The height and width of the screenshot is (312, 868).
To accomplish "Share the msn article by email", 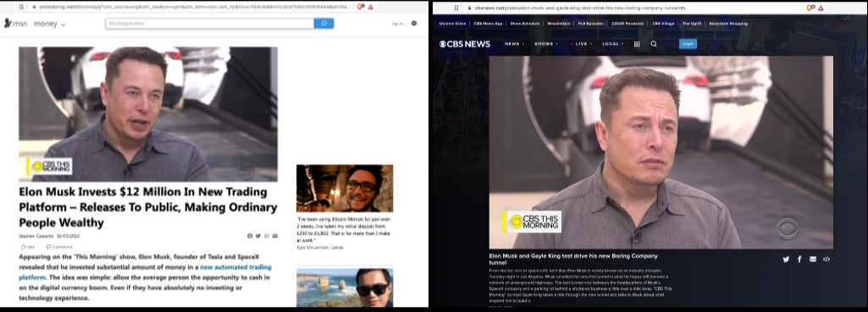I will [x=274, y=236].
